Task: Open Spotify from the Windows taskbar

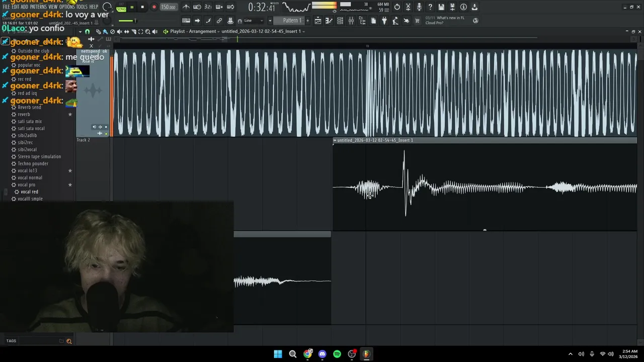Action: pos(337,354)
